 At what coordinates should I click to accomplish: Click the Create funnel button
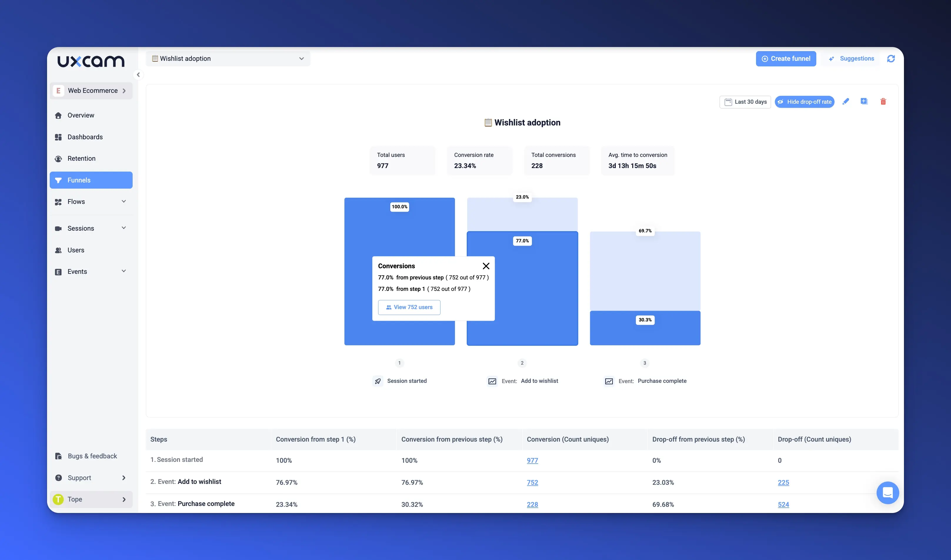[785, 59]
